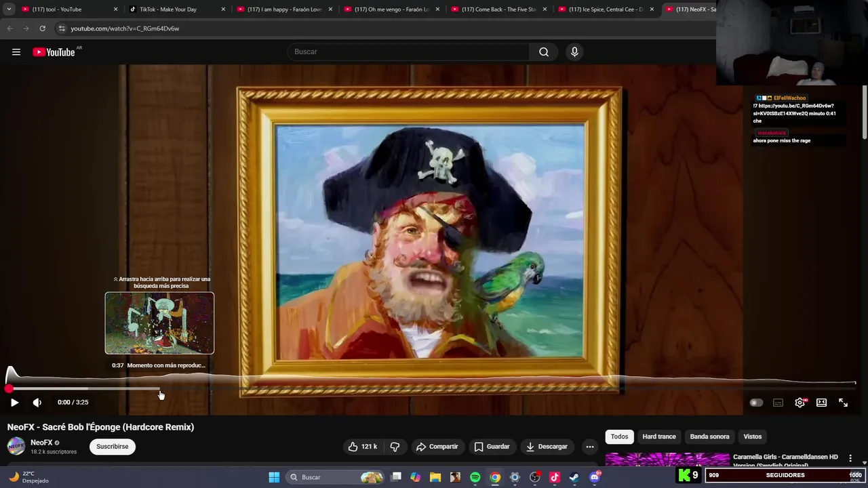Toggle subtitles captions button in player
The height and width of the screenshot is (488, 868).
click(x=778, y=403)
